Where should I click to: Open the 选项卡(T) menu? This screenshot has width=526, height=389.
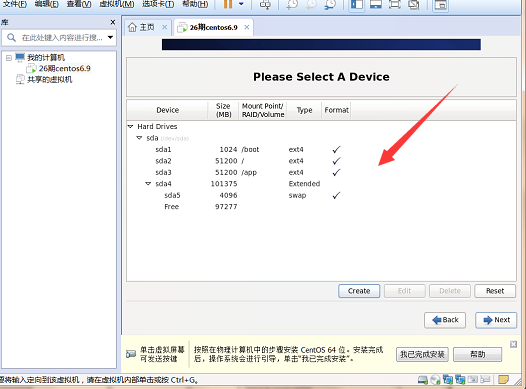click(158, 4)
